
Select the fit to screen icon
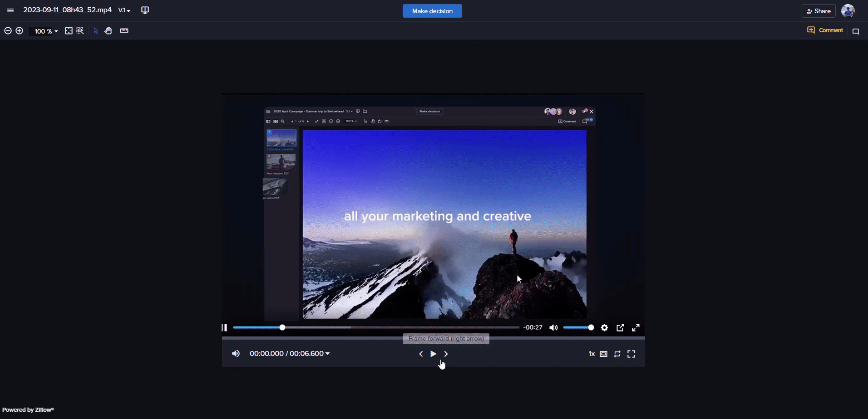tap(69, 31)
